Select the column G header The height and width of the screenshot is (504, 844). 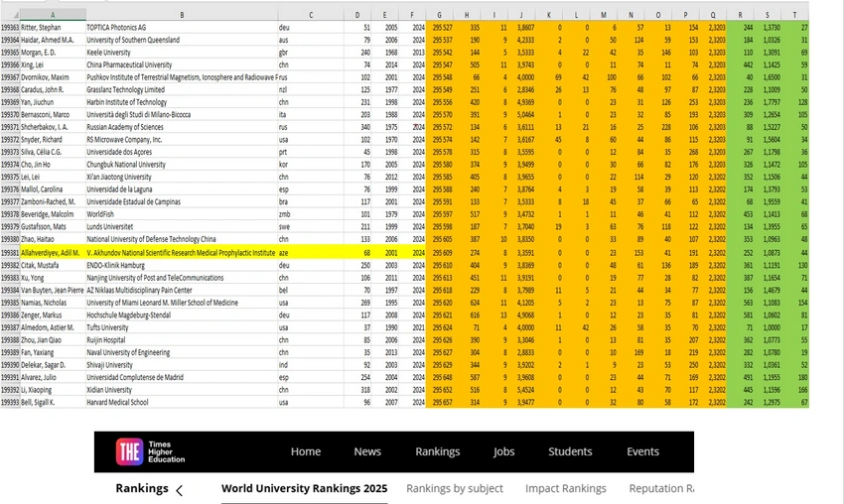[x=439, y=15]
